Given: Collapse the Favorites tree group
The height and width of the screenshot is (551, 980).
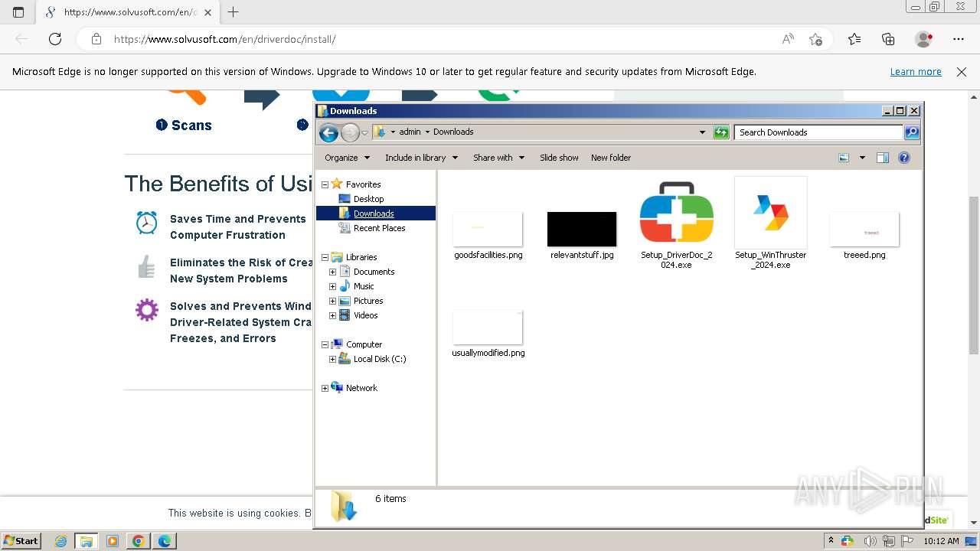Looking at the screenshot, I should click(325, 184).
